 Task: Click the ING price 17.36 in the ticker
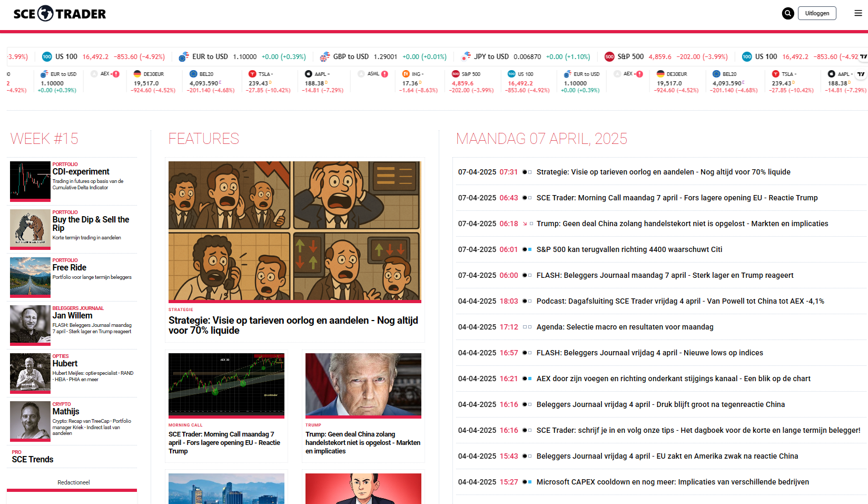(x=410, y=83)
